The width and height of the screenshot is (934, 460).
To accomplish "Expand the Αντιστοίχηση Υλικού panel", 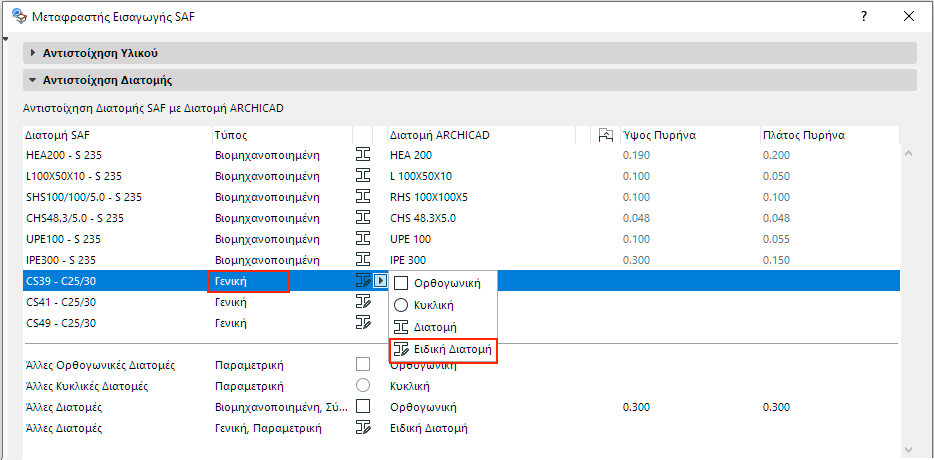I will [x=469, y=53].
